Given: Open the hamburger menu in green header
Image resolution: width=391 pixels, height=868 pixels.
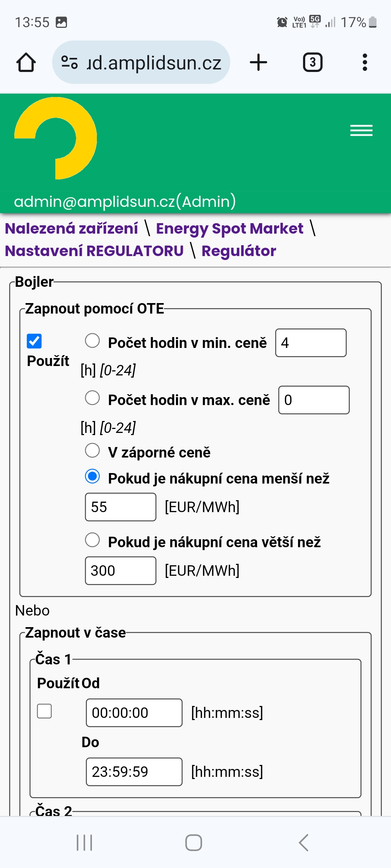Looking at the screenshot, I should coord(361,130).
